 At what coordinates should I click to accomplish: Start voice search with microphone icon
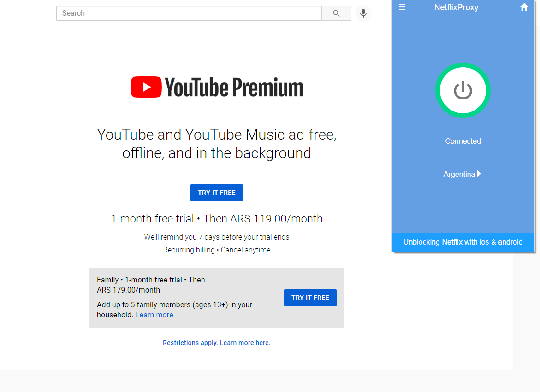pos(363,13)
